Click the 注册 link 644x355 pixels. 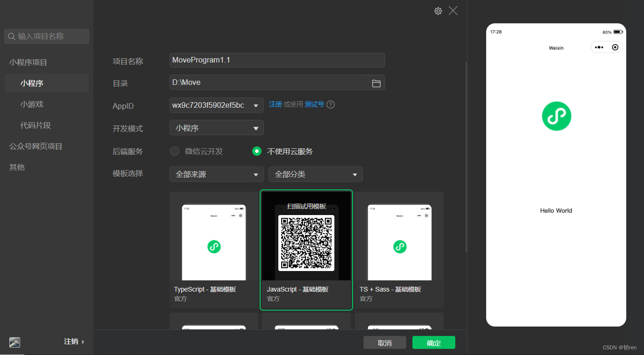(276, 104)
